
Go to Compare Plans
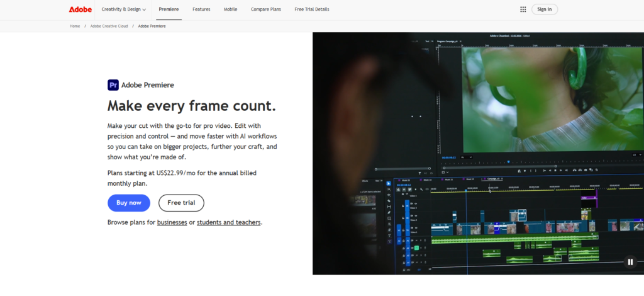(x=266, y=9)
